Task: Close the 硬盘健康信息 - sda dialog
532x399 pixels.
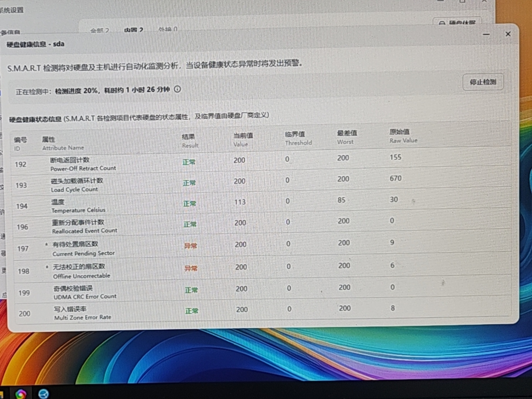Action: coord(508,34)
